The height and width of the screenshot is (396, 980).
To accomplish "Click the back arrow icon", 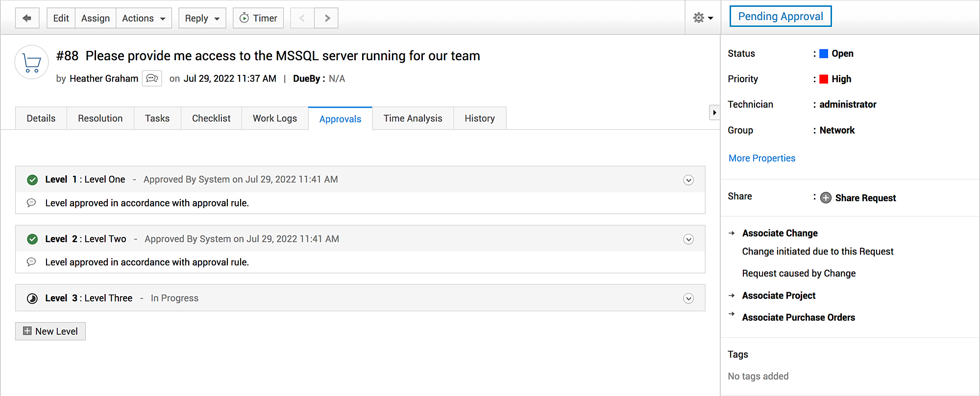I will (27, 18).
